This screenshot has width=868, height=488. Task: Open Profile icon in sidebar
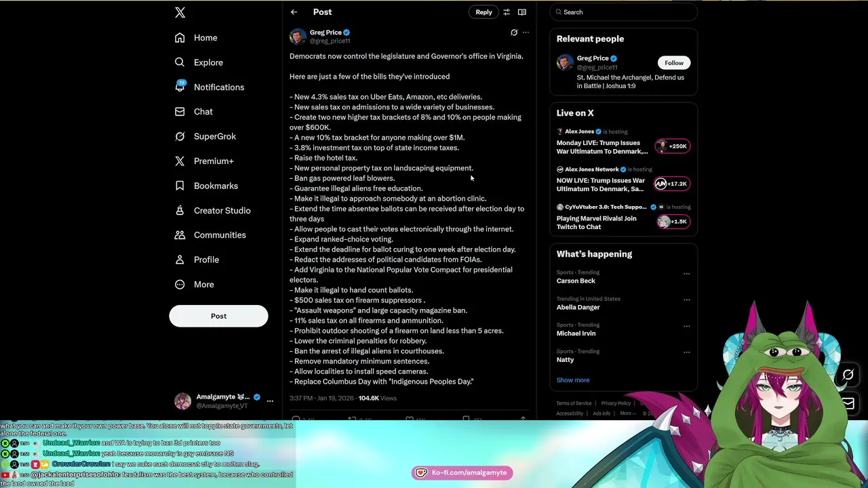(x=180, y=260)
